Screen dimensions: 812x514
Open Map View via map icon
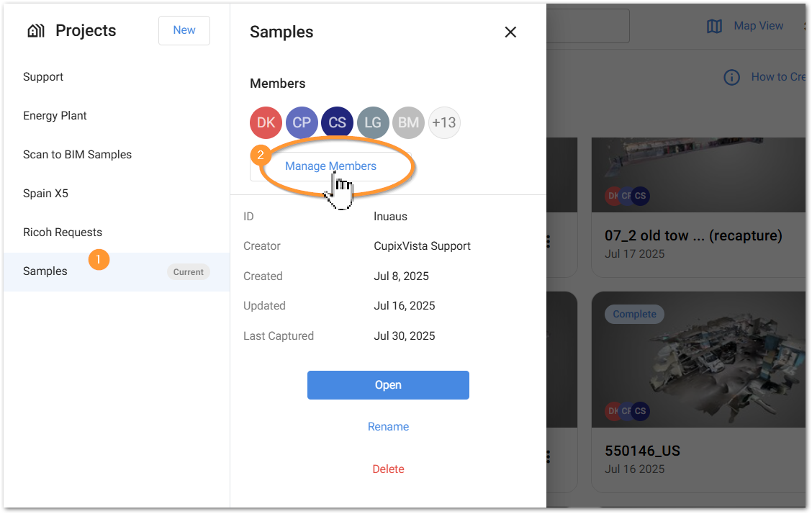714,27
